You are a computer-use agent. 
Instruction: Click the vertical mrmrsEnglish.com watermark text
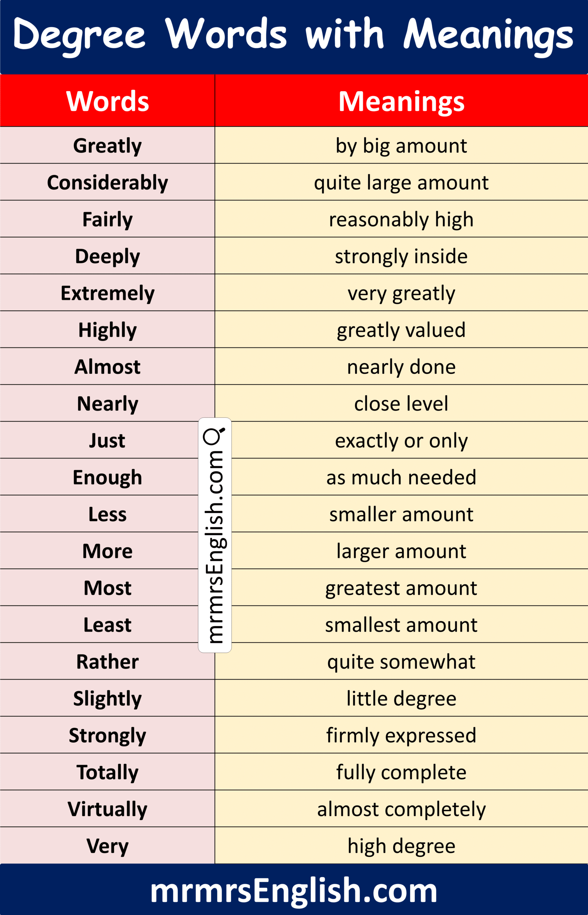pyautogui.click(x=215, y=546)
